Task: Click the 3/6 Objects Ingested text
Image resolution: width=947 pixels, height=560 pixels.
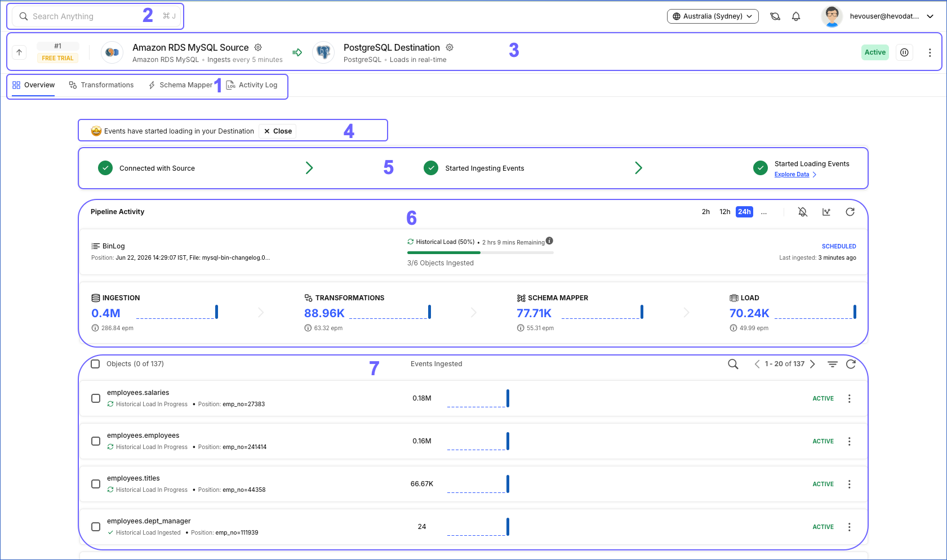Action: [441, 263]
